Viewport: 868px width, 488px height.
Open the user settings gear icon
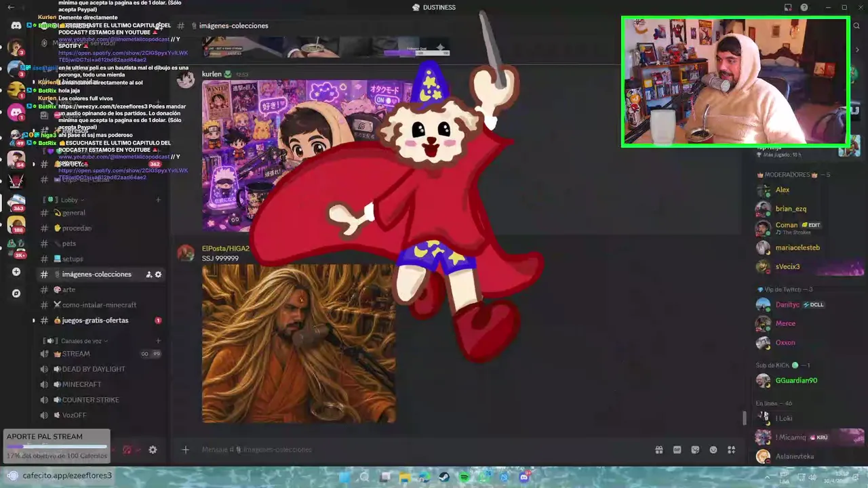pos(153,449)
